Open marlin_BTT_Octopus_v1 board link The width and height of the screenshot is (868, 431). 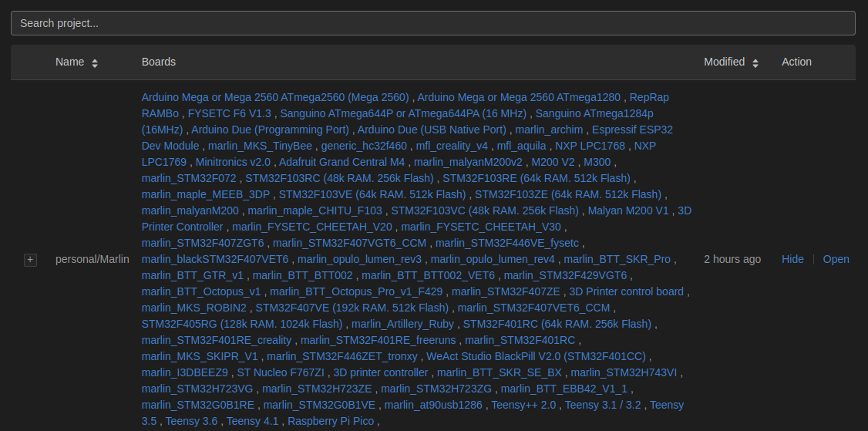coord(201,292)
